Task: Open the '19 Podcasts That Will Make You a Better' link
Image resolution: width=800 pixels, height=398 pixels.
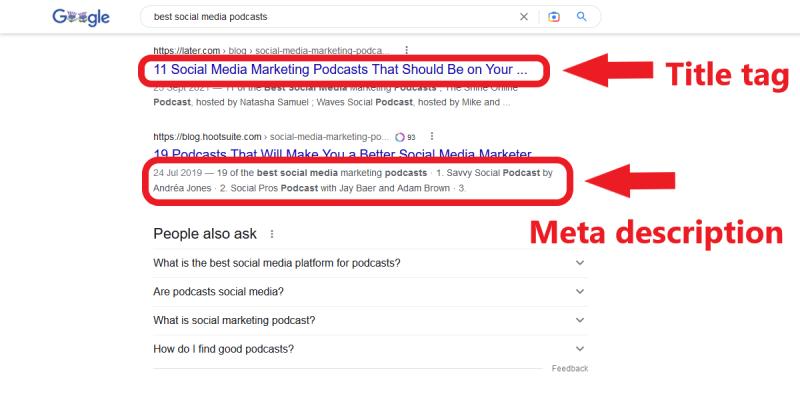Action: coord(342,154)
